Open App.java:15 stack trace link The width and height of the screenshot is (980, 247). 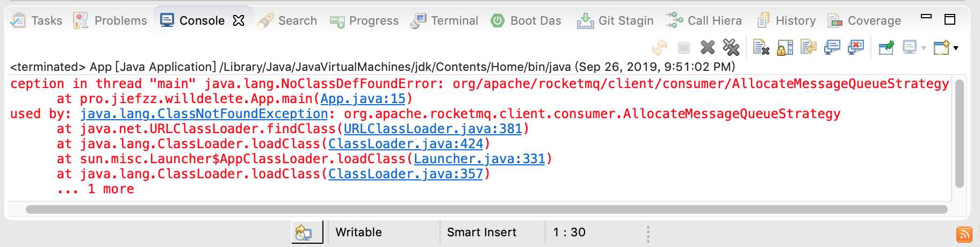point(363,99)
